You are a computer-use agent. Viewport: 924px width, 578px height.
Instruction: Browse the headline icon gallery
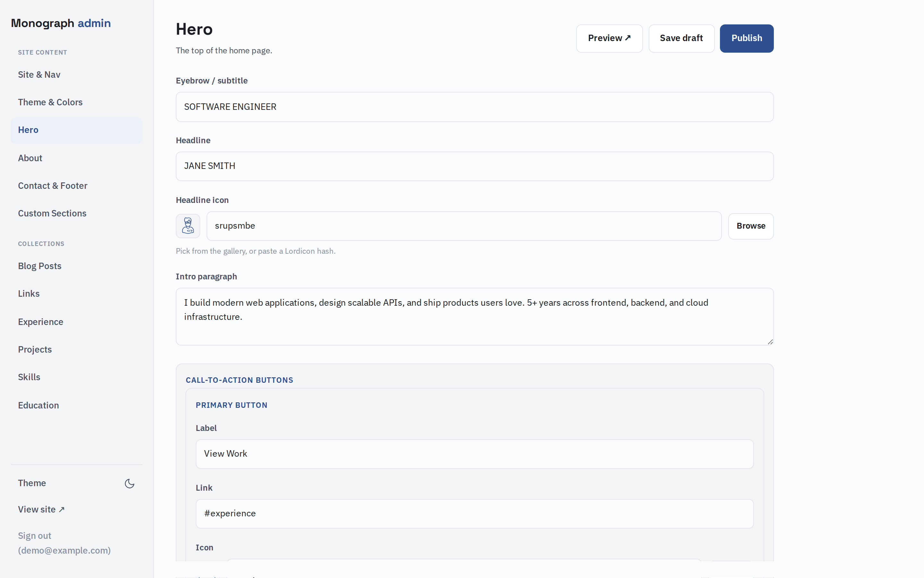click(x=751, y=226)
